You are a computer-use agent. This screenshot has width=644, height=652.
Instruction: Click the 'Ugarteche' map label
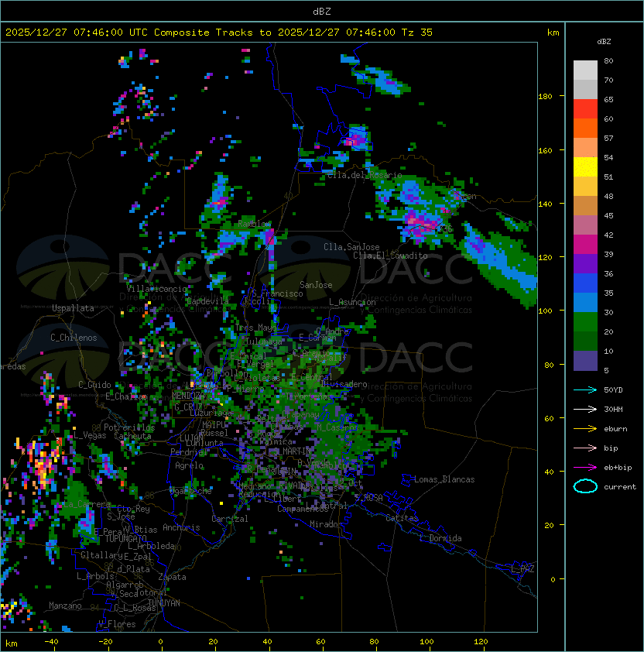pyautogui.click(x=191, y=492)
